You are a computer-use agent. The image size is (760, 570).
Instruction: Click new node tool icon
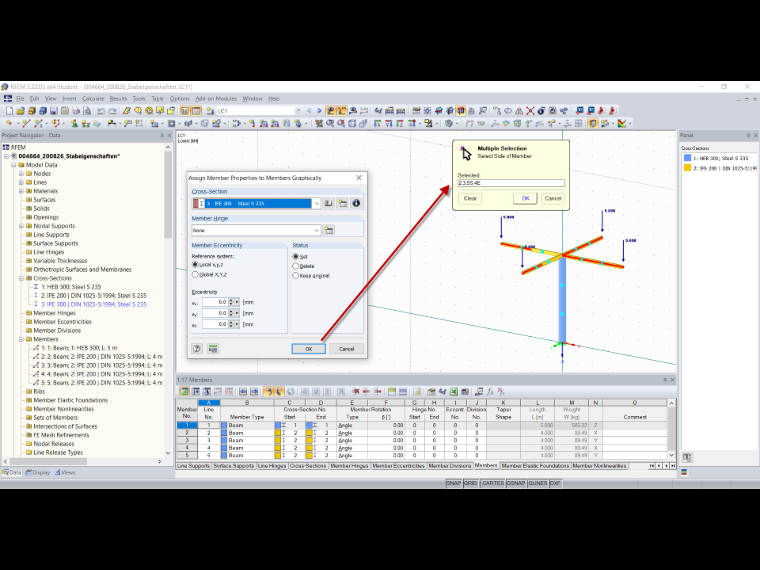(x=9, y=124)
